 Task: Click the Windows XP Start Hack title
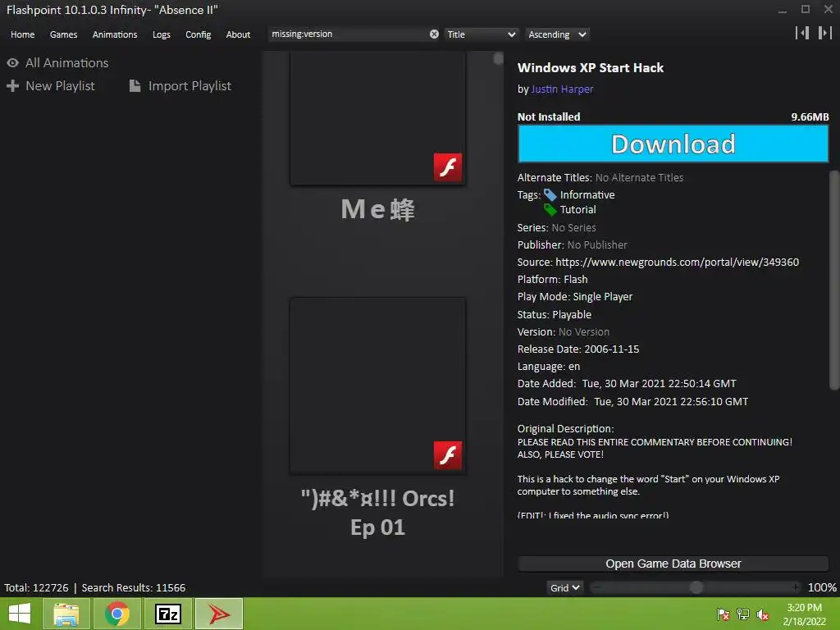[x=591, y=67]
